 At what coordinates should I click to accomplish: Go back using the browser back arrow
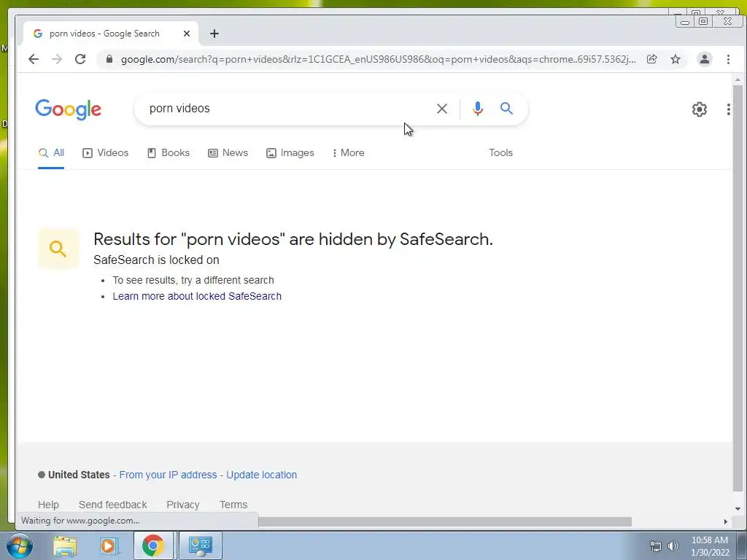[34, 59]
